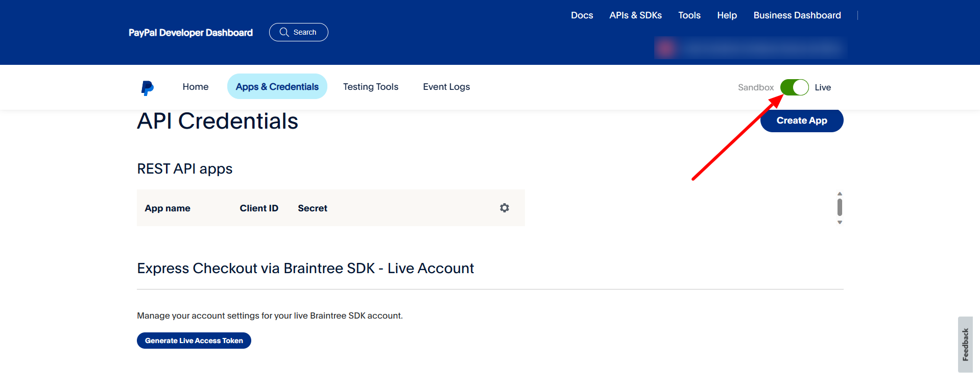Click the magnifier icon in Search
Viewport: 980px width, 387px height.
tap(284, 32)
